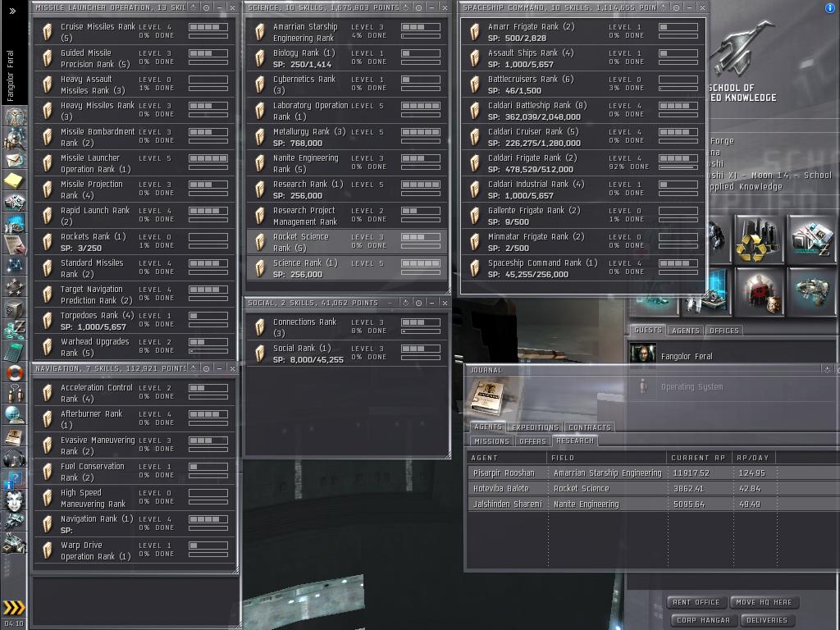Sort journal research by Field column header

pyautogui.click(x=607, y=458)
